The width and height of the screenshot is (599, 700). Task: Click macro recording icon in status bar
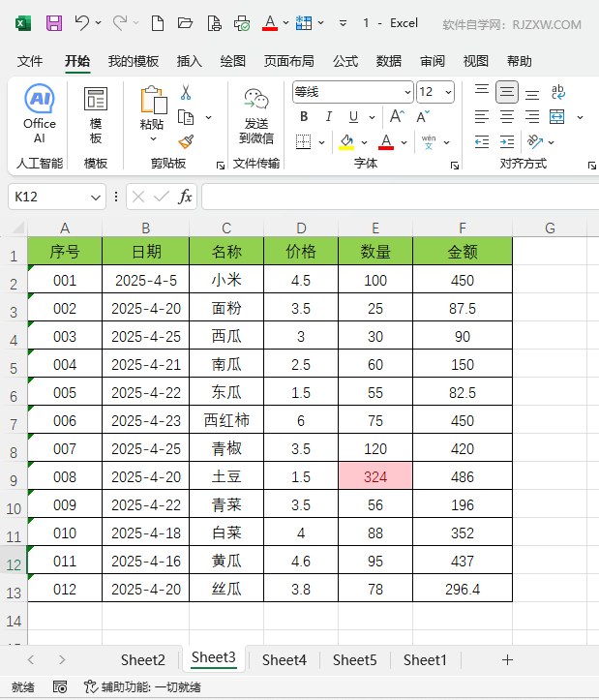coord(60,686)
